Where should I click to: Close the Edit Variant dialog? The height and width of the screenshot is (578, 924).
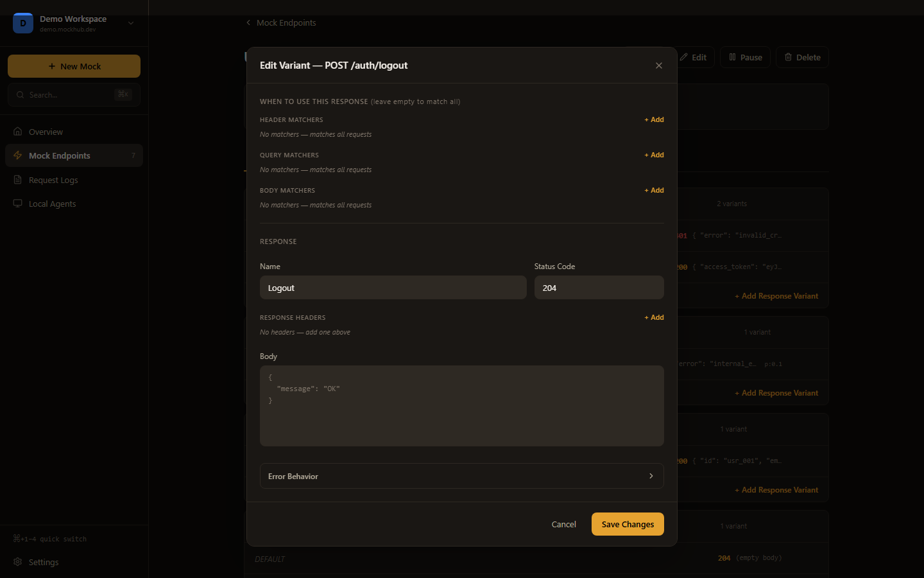coord(658,66)
